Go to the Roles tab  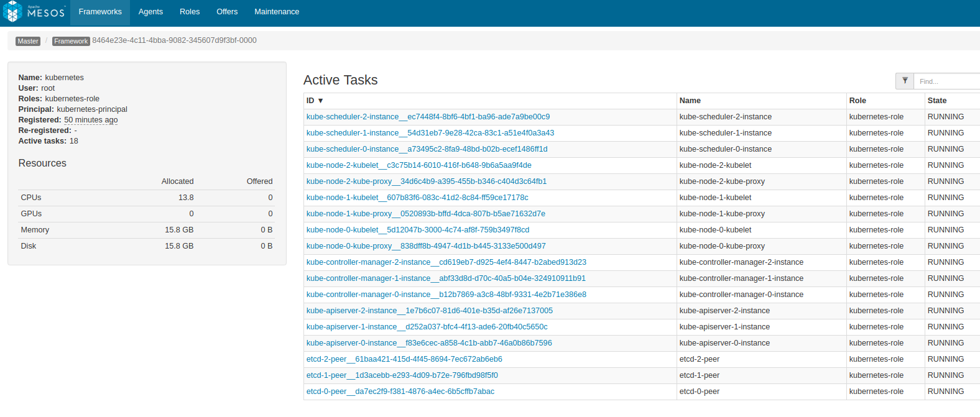190,12
